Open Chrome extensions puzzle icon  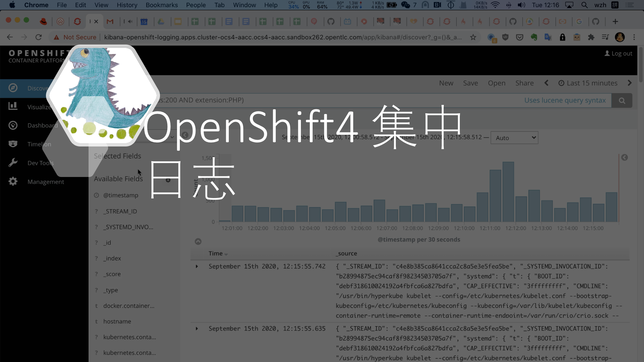tap(591, 37)
